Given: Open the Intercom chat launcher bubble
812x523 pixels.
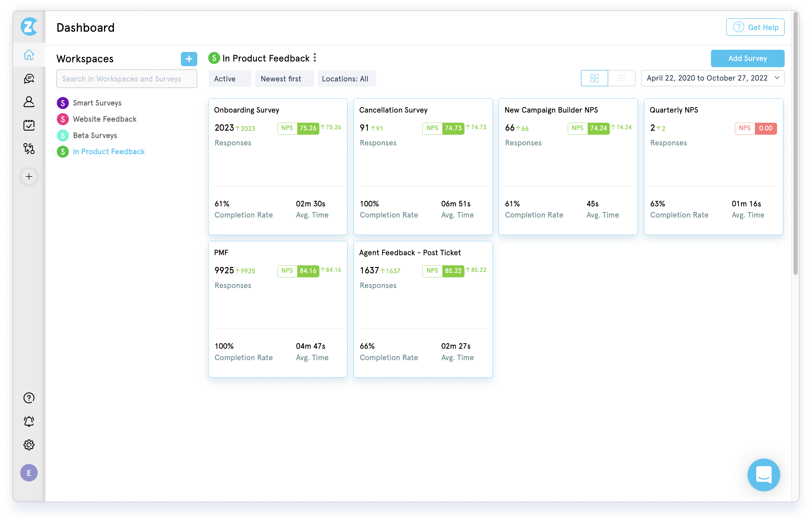Looking at the screenshot, I should click(x=764, y=475).
